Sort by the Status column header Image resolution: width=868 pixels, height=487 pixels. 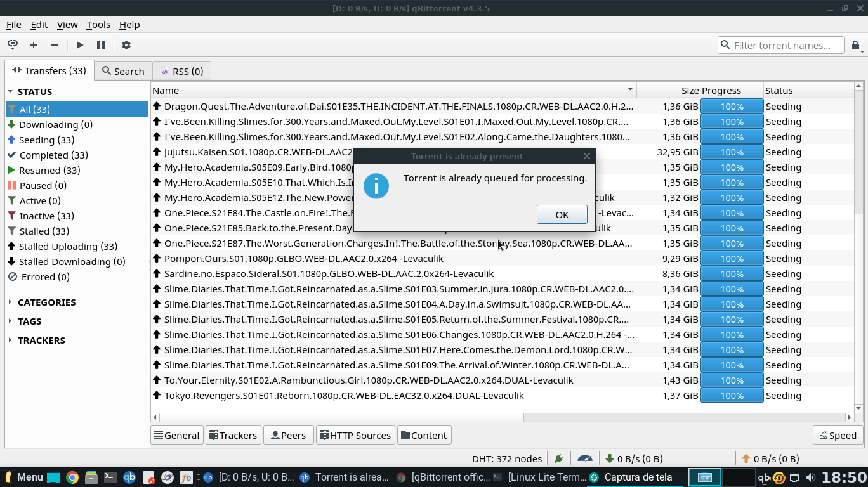[x=808, y=90]
